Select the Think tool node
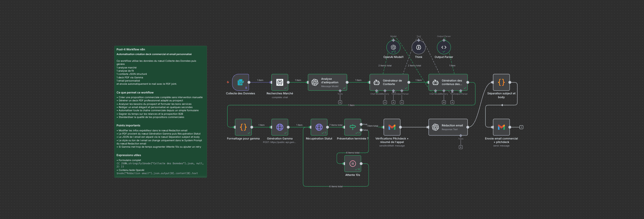Viewport: 644px width, 219px height. [x=418, y=47]
